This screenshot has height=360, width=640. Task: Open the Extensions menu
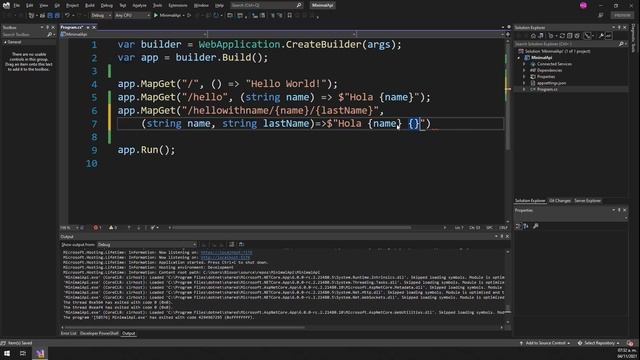178,5
